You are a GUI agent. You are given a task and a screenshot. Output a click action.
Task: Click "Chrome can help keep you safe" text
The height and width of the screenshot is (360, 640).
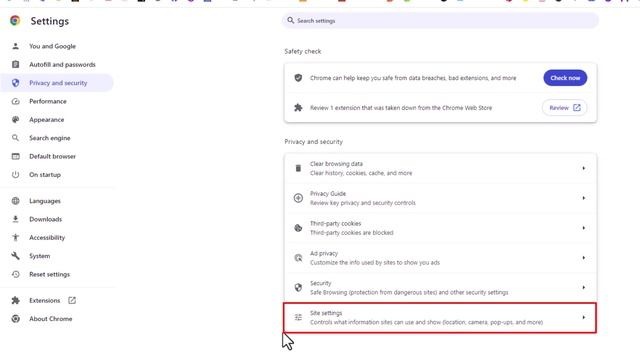[413, 78]
